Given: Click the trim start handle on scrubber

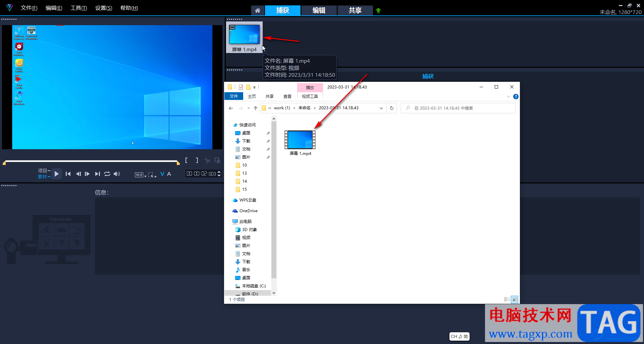Looking at the screenshot, I should (4, 163).
